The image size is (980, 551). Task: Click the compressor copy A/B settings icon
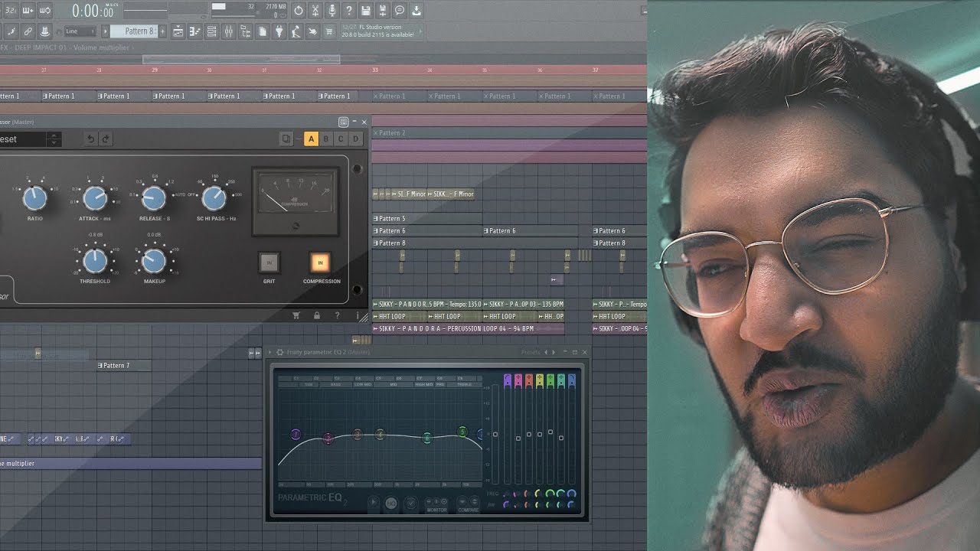[286, 139]
